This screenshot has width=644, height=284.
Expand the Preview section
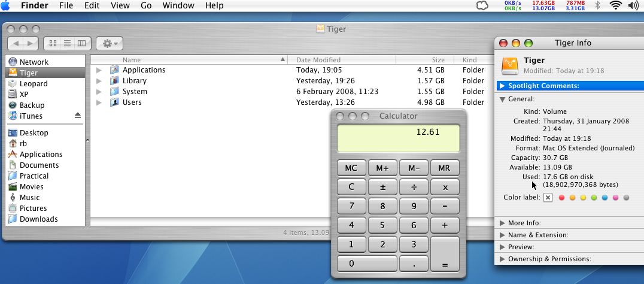[502, 247]
